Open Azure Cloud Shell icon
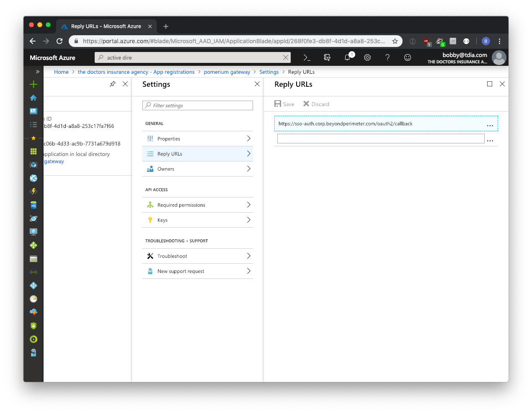Viewport: 532px width, 413px height. [x=307, y=57]
